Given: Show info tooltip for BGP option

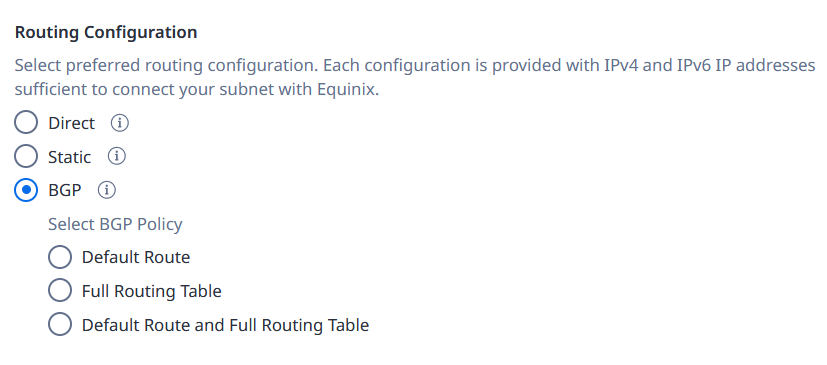Looking at the screenshot, I should click(107, 190).
